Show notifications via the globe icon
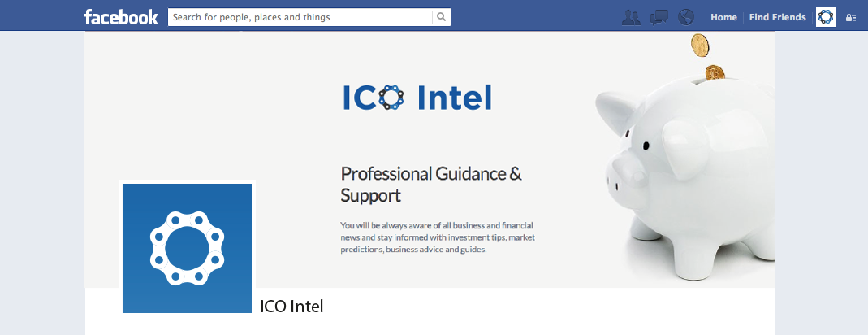 686,17
